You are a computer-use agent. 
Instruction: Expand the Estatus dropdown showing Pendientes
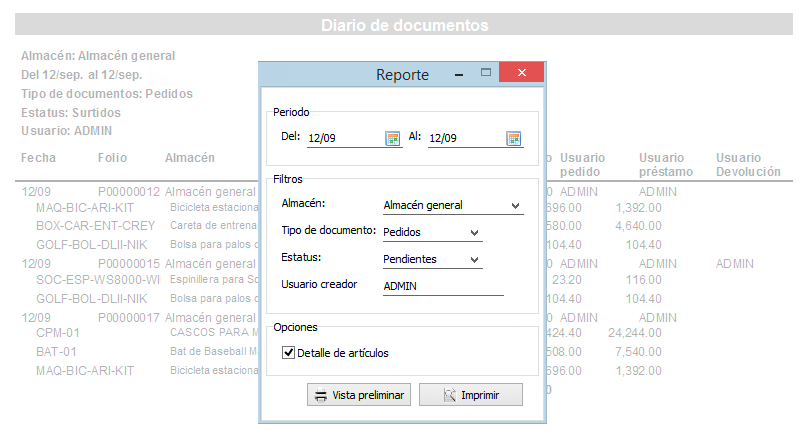[474, 260]
